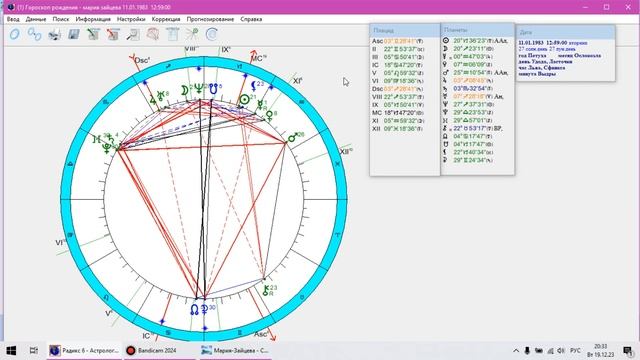Click the red pencil edit table icon
This screenshot has height=360, width=640.
coord(113,35)
